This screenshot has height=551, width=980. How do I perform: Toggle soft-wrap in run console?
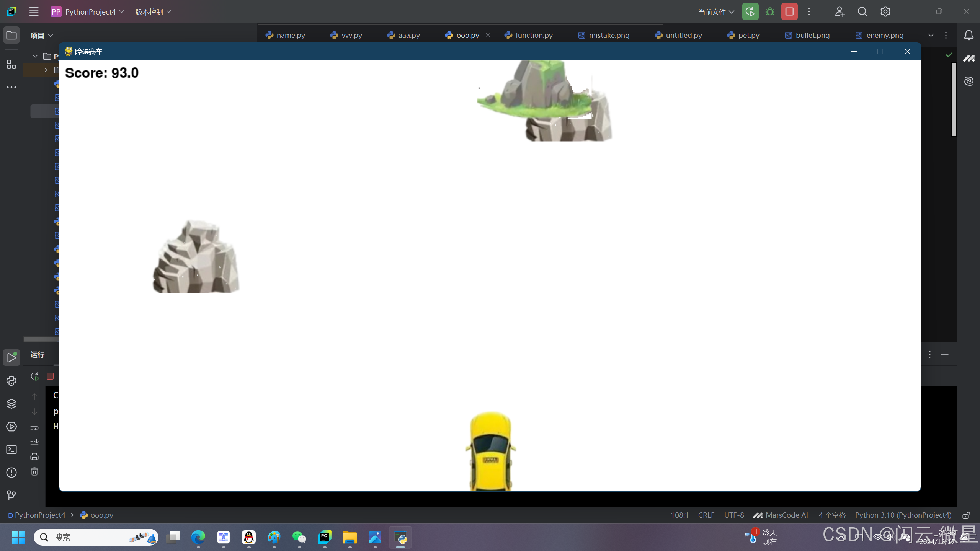coord(34,427)
